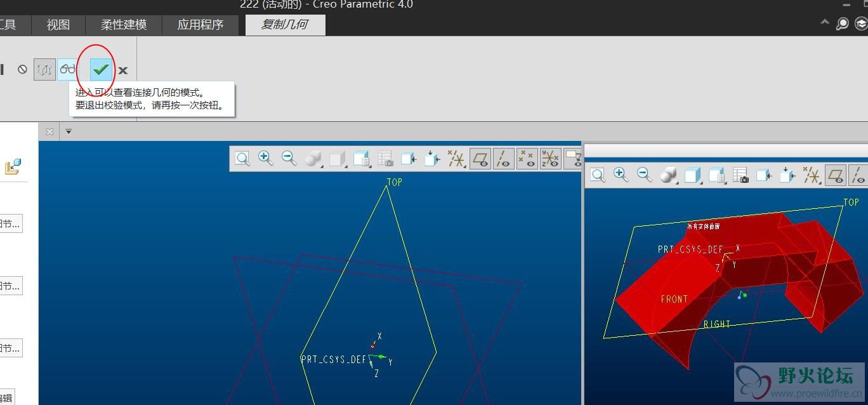Viewport: 868px width, 405px height.
Task: Switch to the 视图 tab
Action: coord(58,25)
